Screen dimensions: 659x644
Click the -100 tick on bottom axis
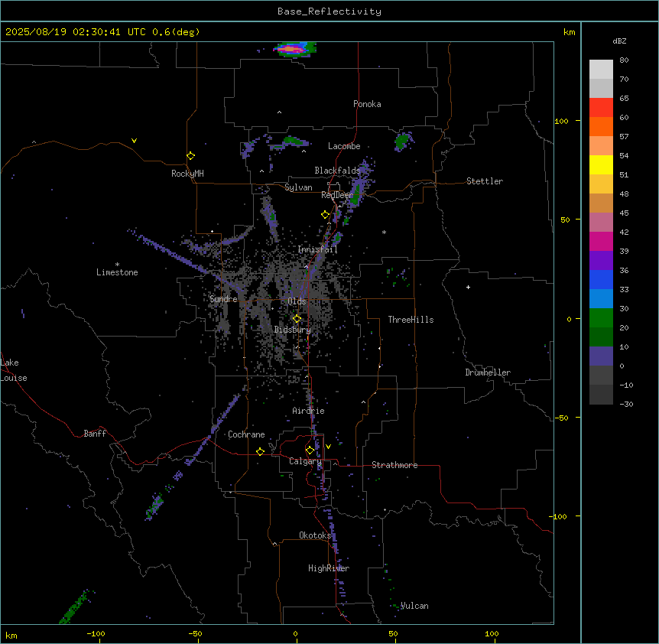point(96,634)
